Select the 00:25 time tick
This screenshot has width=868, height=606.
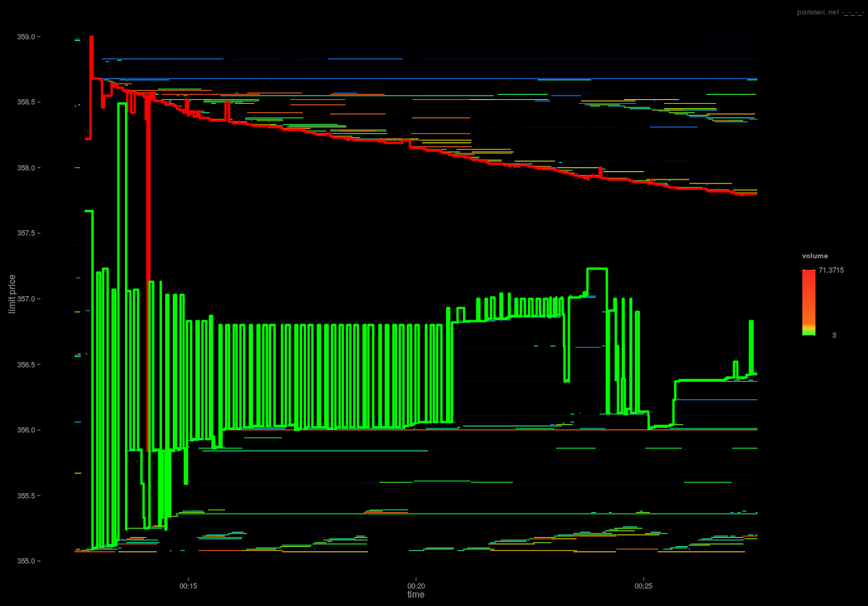pyautogui.click(x=643, y=586)
